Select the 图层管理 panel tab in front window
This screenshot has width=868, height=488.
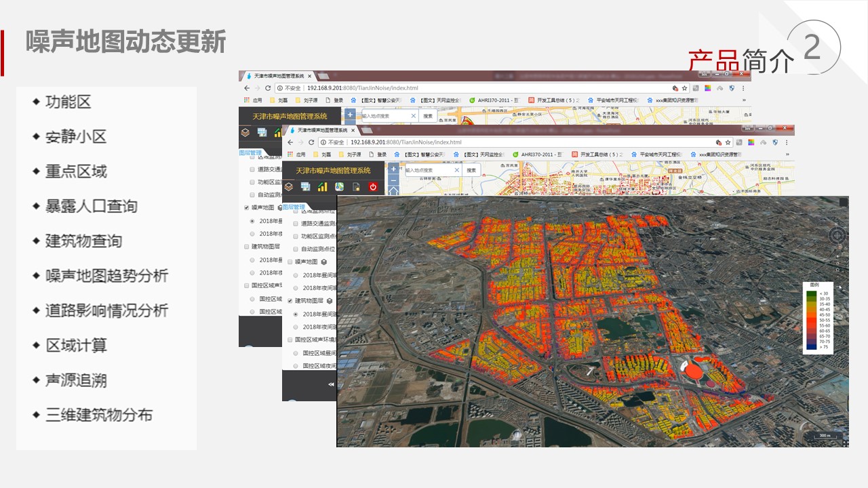coord(294,207)
